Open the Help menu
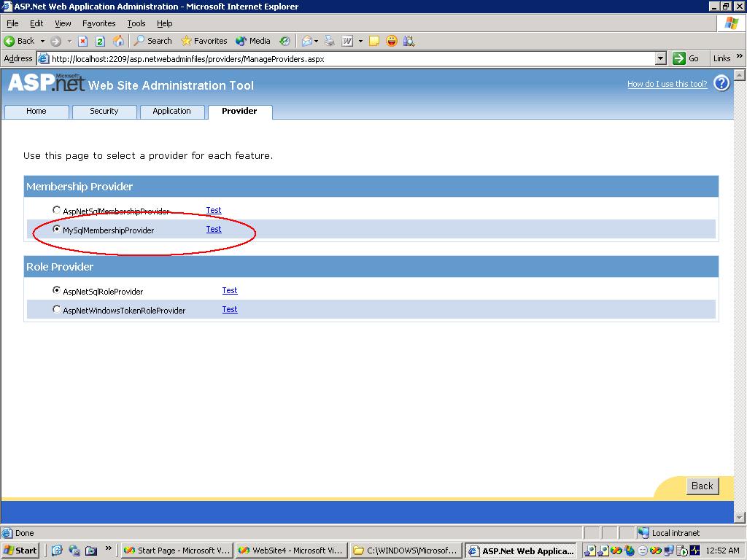The height and width of the screenshot is (560, 747). (x=165, y=23)
